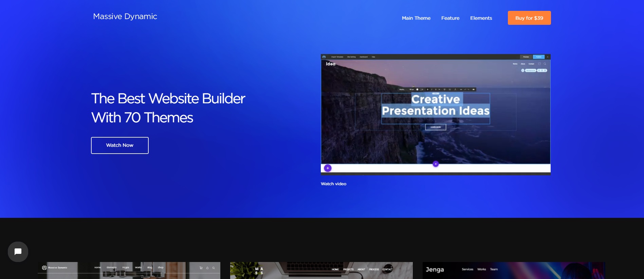Click the Watch video link
644x279 pixels.
coord(333,184)
